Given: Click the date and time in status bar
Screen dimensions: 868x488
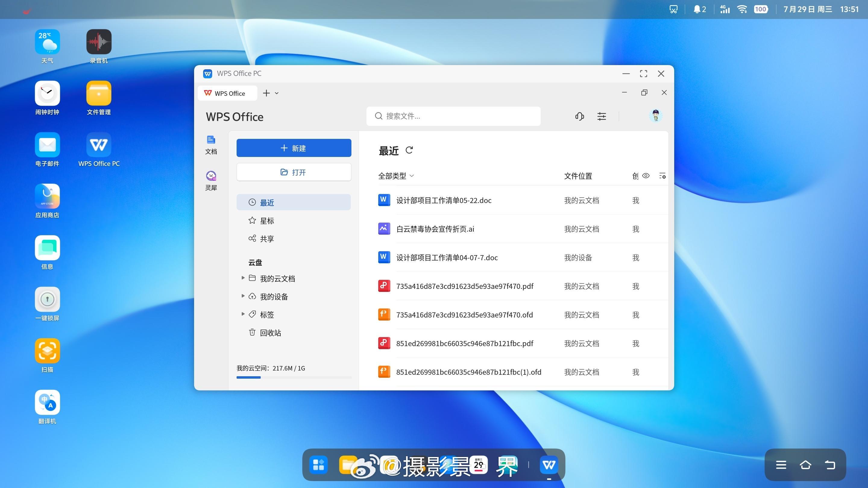Looking at the screenshot, I should pyautogui.click(x=821, y=9).
